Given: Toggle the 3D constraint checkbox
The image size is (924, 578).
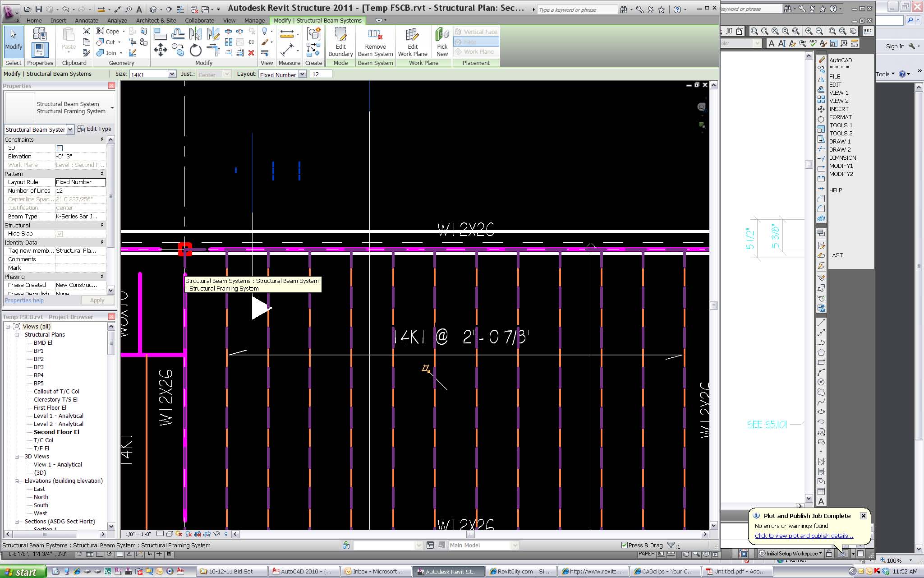Looking at the screenshot, I should pyautogui.click(x=60, y=148).
